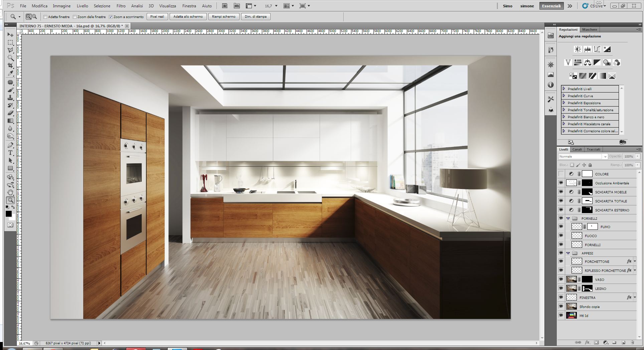Select the Essenziali workspace button
Image resolution: width=644 pixels, height=350 pixels.
pos(551,6)
